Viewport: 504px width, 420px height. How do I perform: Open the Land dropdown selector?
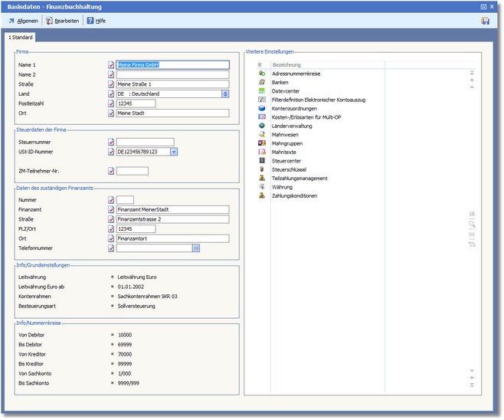point(225,94)
